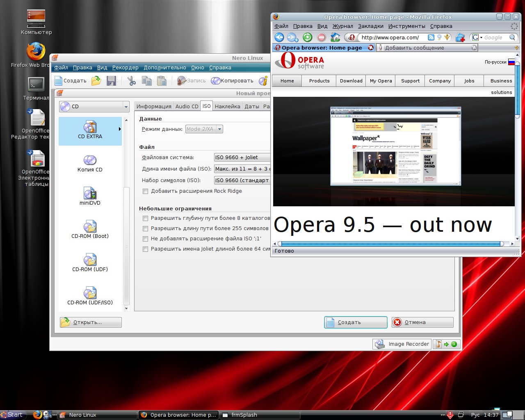Open the Дополнительно menu in Nero
Viewport: 525px width, 420px height.
(x=165, y=68)
